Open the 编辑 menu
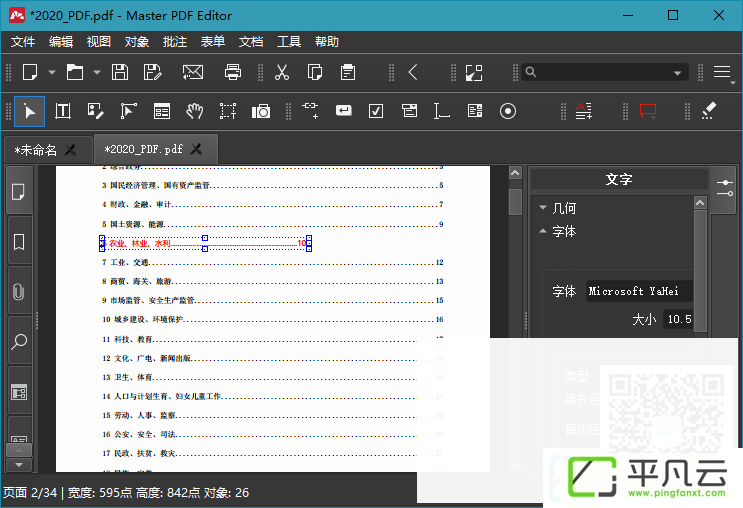This screenshot has height=508, width=743. coord(61,42)
